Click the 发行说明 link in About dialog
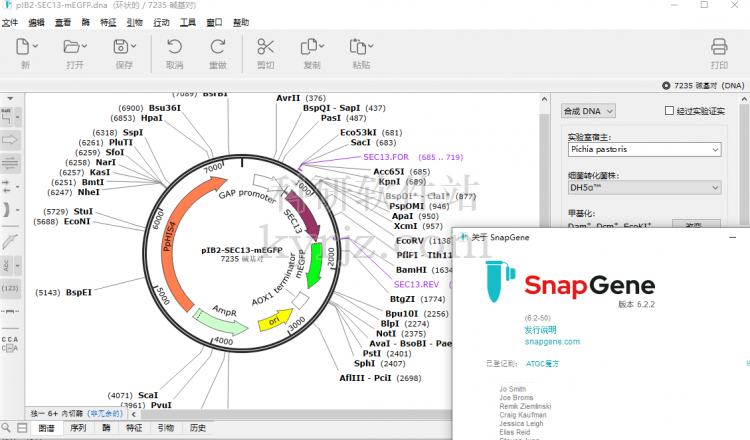750x440 pixels. [540, 330]
